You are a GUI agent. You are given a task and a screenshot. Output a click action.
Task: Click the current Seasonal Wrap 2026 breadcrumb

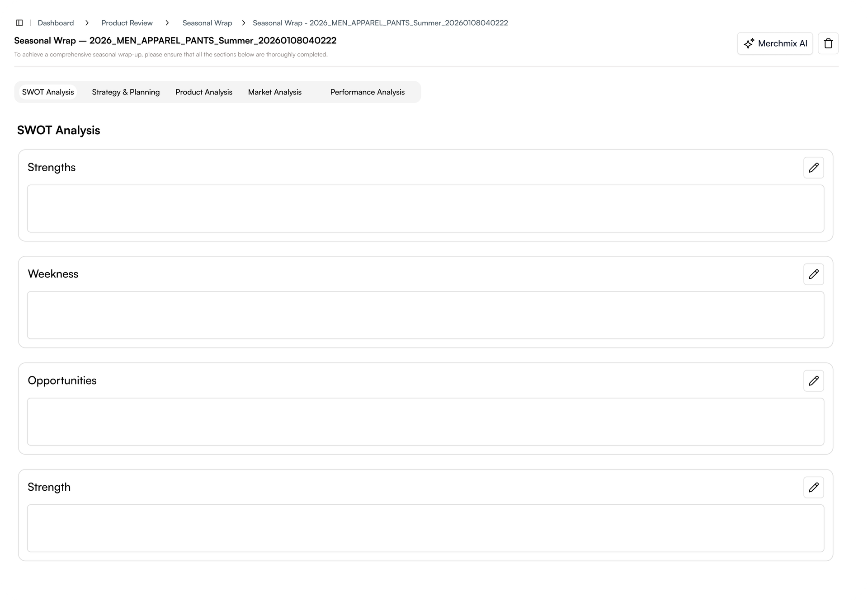tap(380, 23)
